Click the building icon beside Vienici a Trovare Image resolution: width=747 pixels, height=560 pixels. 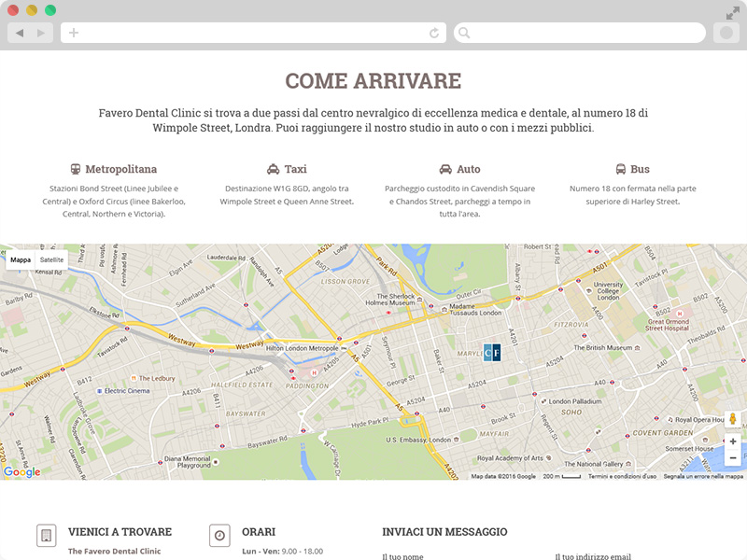tap(46, 535)
